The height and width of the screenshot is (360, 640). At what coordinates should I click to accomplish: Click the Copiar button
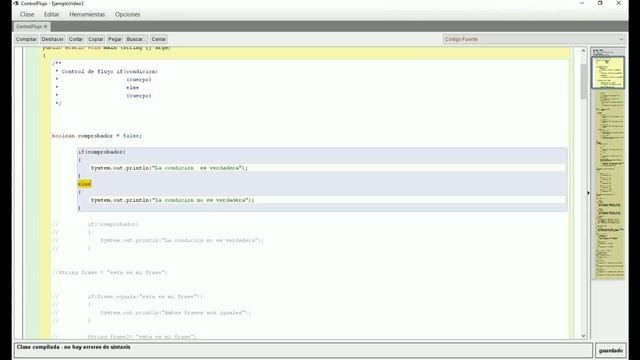coord(96,39)
